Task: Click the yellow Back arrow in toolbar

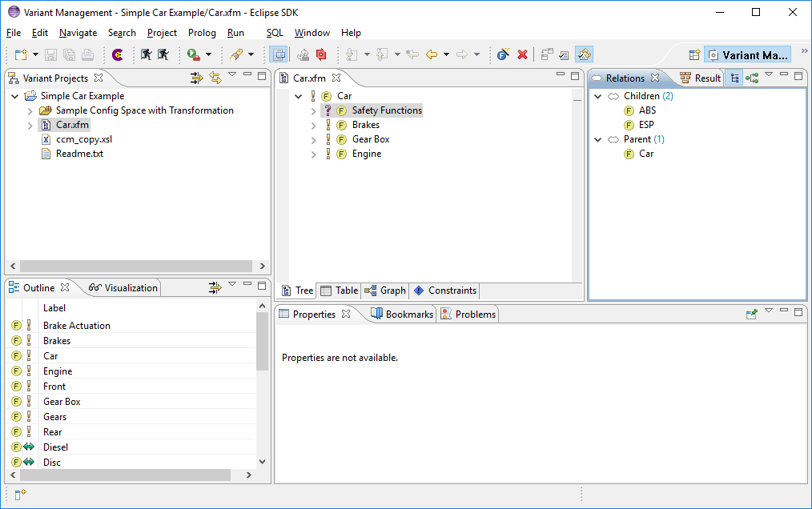Action: (x=432, y=54)
